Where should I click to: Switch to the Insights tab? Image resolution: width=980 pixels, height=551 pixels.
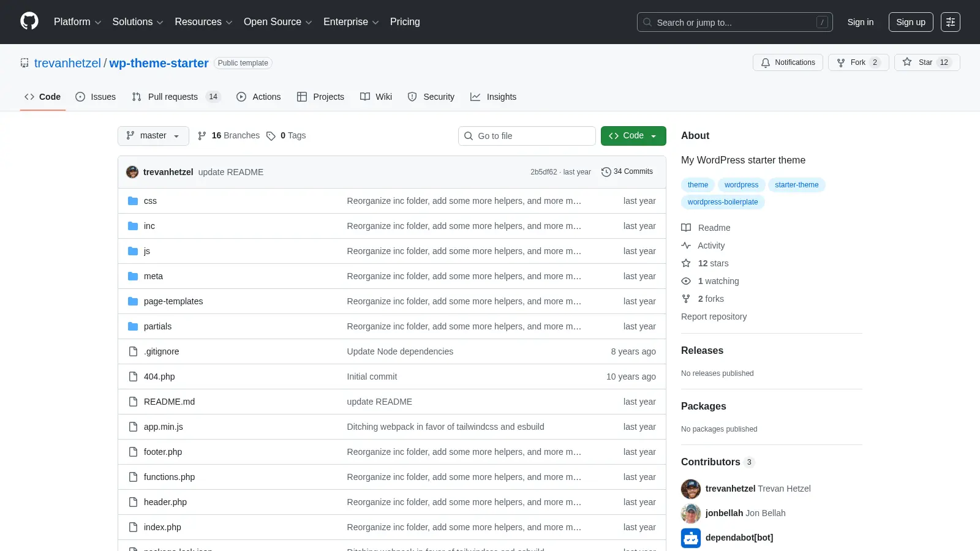[494, 97]
